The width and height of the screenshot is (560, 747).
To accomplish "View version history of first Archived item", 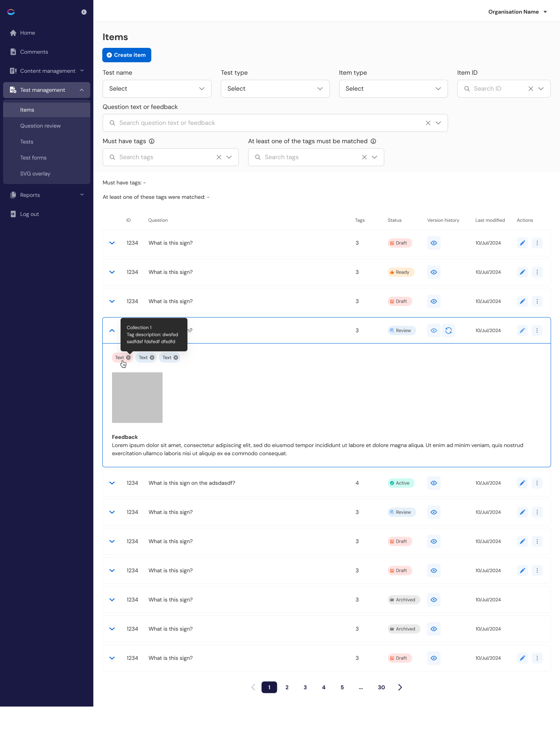I will (x=434, y=600).
